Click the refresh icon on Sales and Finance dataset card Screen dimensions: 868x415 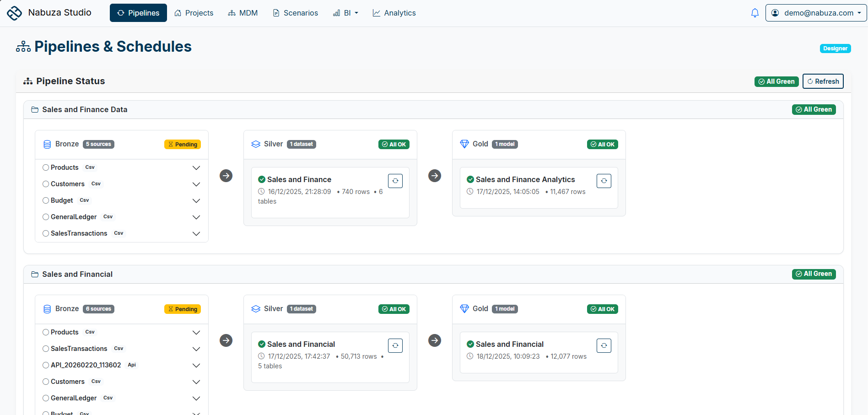395,180
